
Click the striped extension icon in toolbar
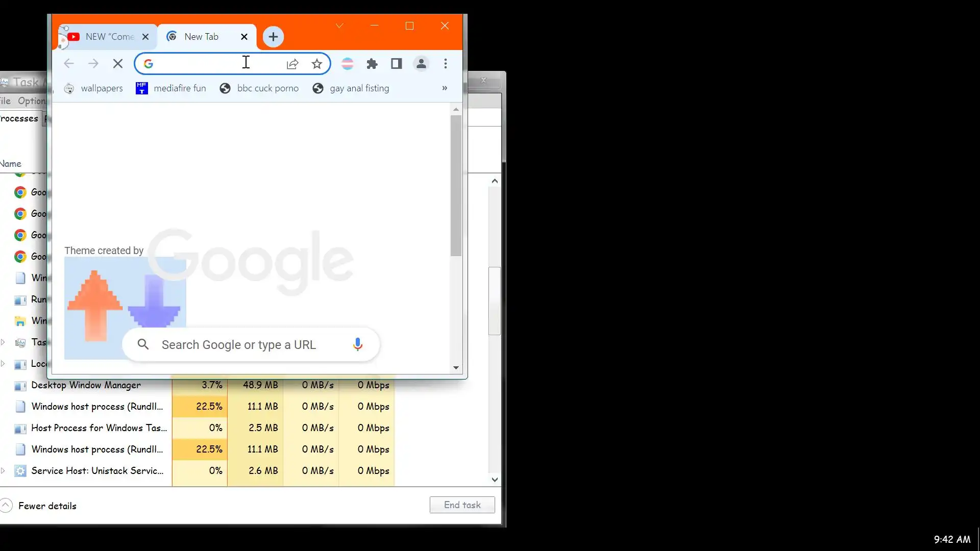click(348, 64)
